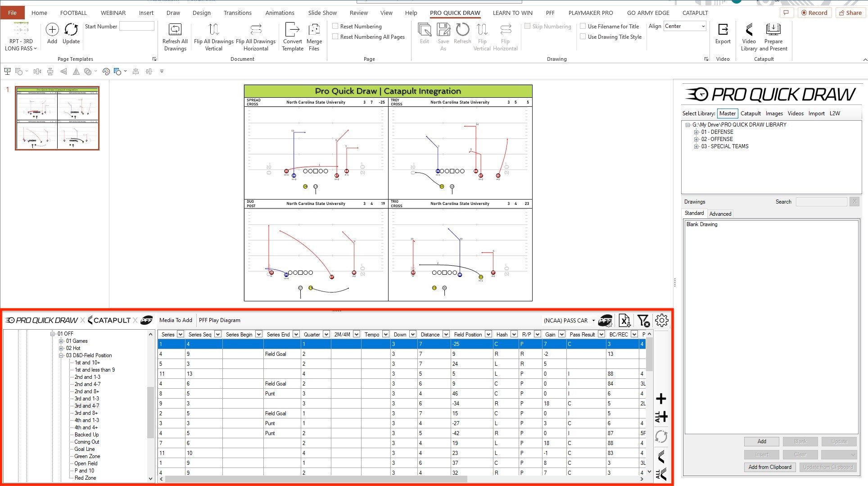This screenshot has height=486, width=868.
Task: Open the Quarter column filter dropdown
Action: [x=326, y=334]
